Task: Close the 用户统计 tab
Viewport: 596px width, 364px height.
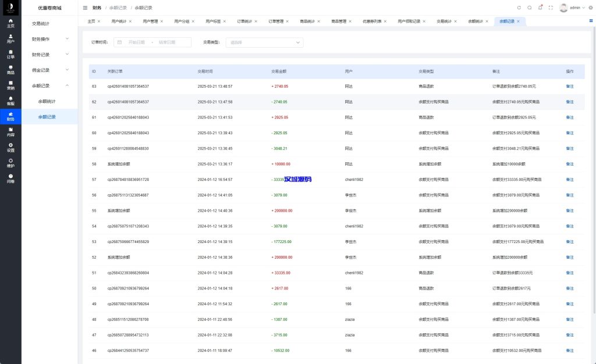Action: 130,21
